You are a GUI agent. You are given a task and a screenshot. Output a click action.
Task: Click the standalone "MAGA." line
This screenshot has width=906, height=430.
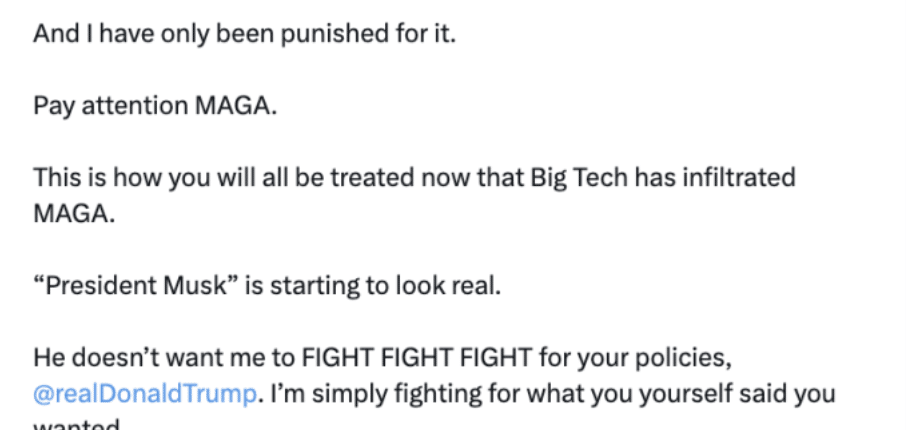[75, 214]
